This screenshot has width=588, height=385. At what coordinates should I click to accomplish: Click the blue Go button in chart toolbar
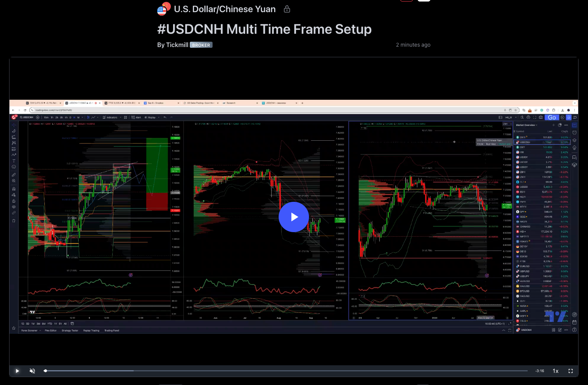click(x=552, y=117)
